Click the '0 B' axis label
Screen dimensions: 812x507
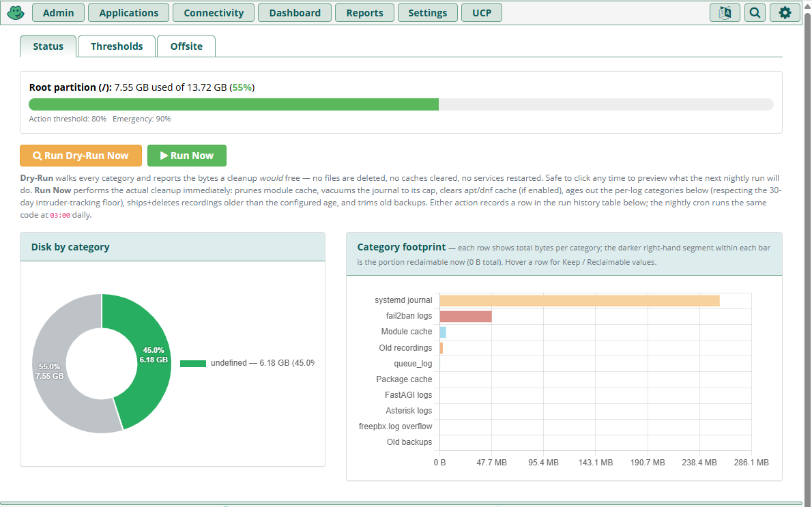[x=439, y=463]
